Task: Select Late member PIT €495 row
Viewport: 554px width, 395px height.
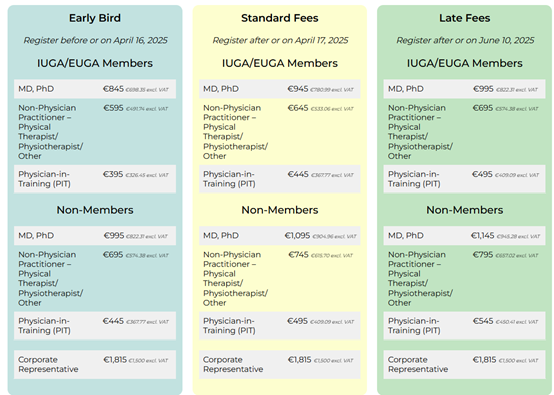Action: tap(464, 179)
